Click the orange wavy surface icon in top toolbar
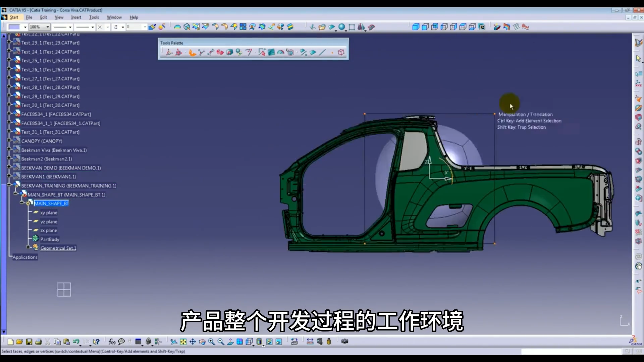This screenshot has height=362, width=644. point(526,27)
